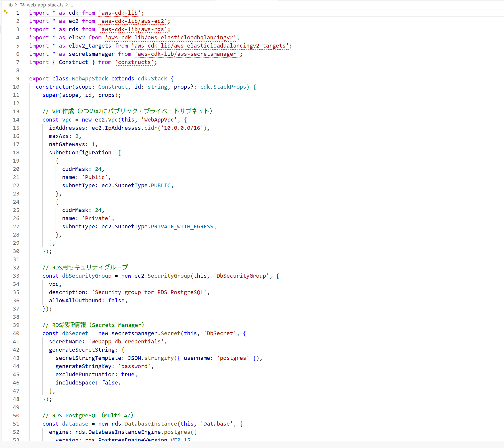Click line number 14 in gutter
Image resolution: width=504 pixels, height=448 pixels.
click(x=16, y=120)
